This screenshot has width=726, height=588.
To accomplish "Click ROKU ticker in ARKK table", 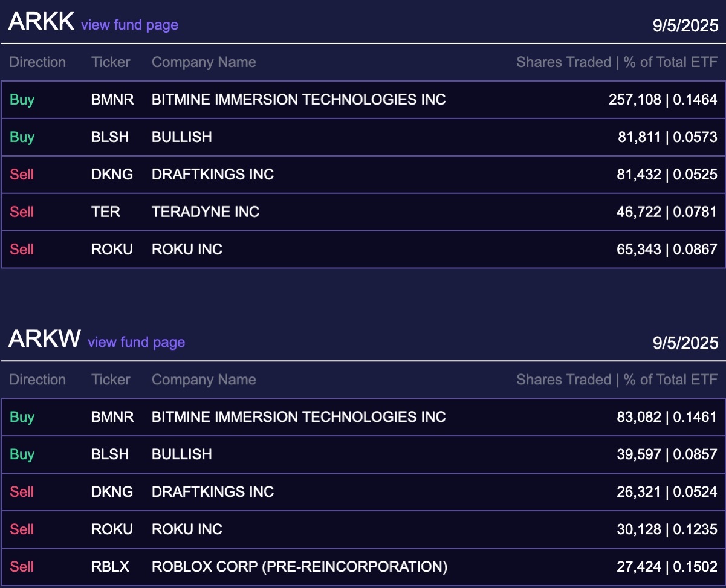I will click(x=112, y=250).
